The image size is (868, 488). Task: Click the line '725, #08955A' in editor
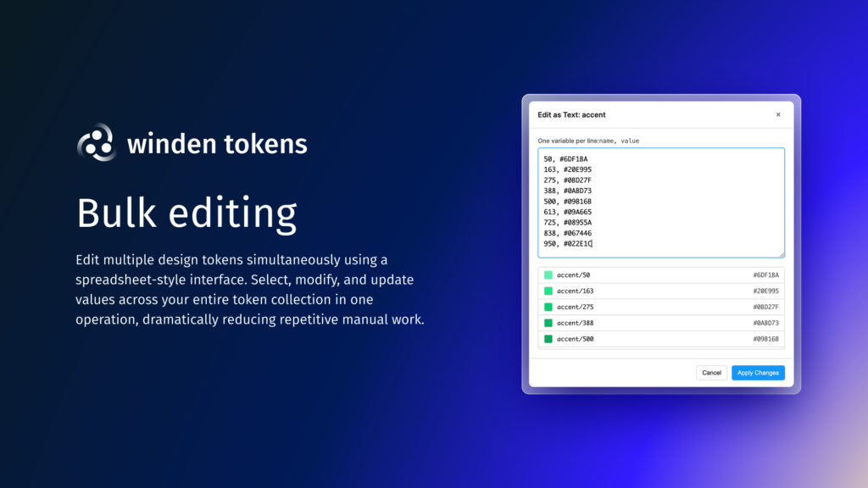pyautogui.click(x=567, y=223)
